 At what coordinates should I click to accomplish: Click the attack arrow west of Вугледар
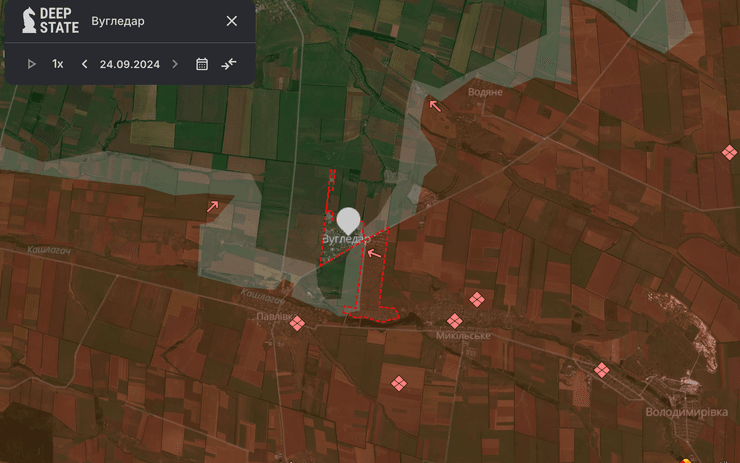click(x=212, y=206)
